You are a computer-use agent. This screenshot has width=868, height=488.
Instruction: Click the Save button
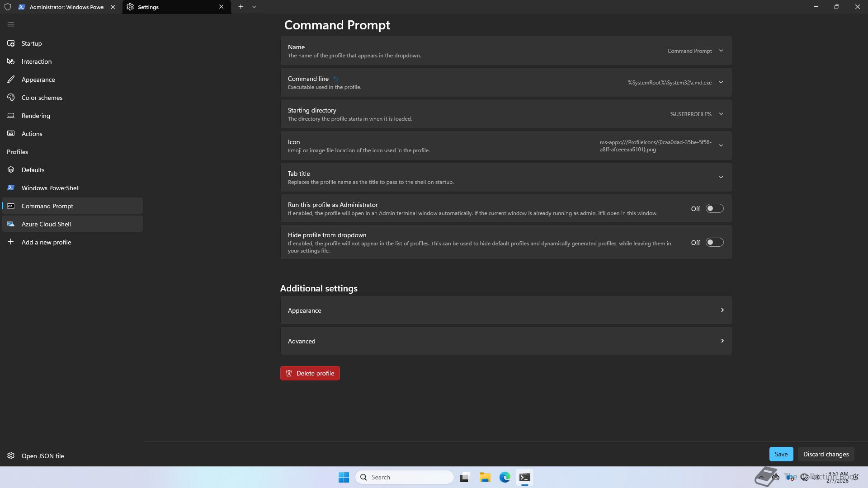pyautogui.click(x=781, y=454)
